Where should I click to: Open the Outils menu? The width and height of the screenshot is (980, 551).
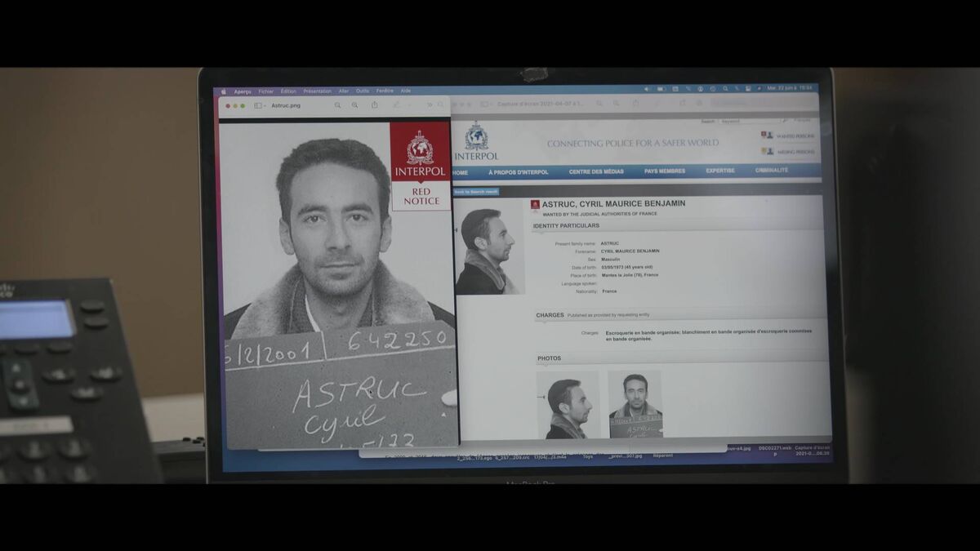[362, 91]
